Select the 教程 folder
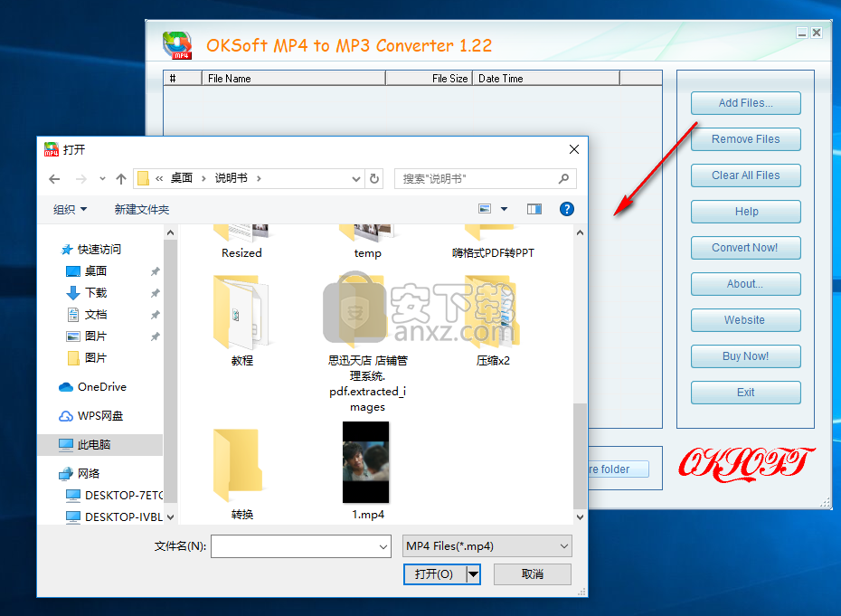The height and width of the screenshot is (616, 841). click(241, 320)
